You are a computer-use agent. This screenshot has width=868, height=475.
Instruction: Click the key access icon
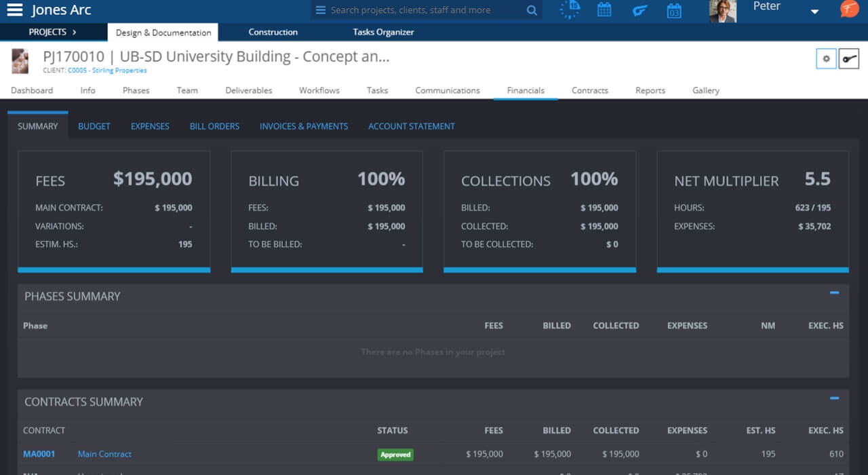848,59
